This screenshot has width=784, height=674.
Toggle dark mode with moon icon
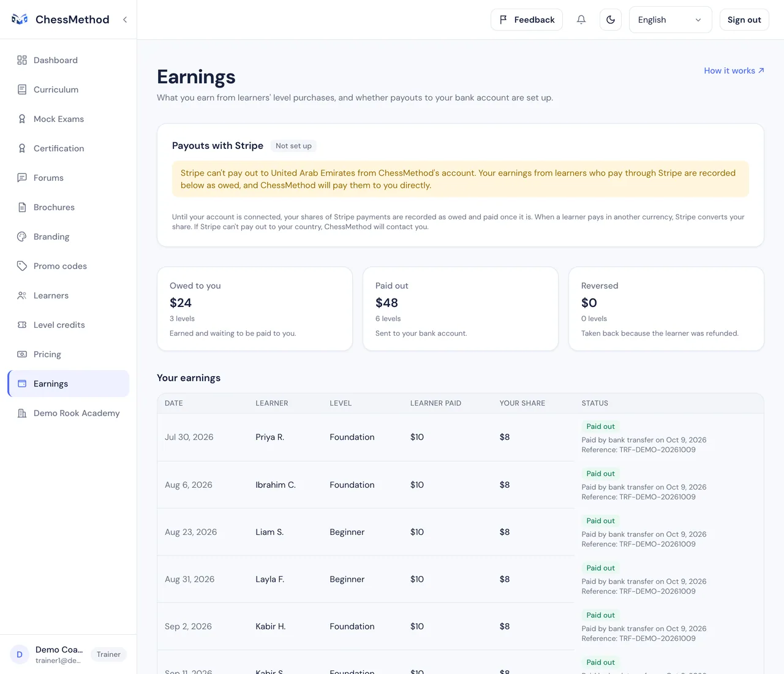[611, 20]
